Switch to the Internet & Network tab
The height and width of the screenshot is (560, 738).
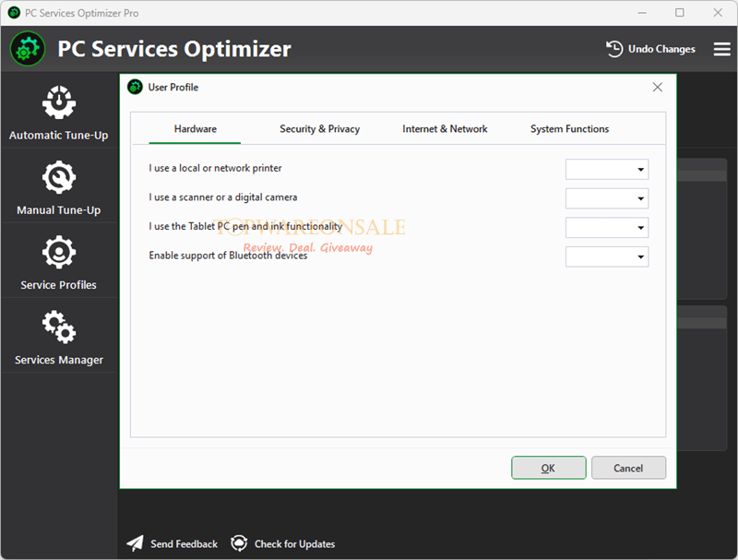pyautogui.click(x=445, y=129)
